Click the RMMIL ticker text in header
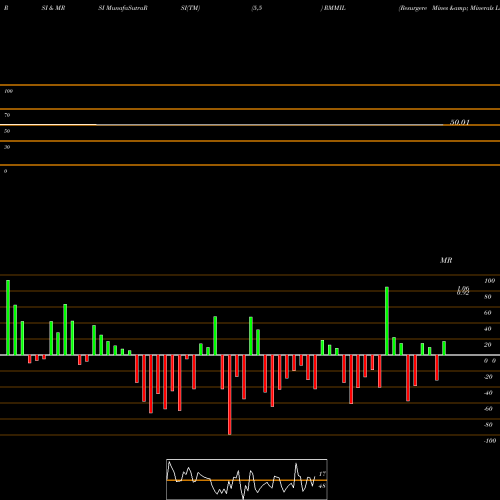Screen dimensions: 500x500 335,8
